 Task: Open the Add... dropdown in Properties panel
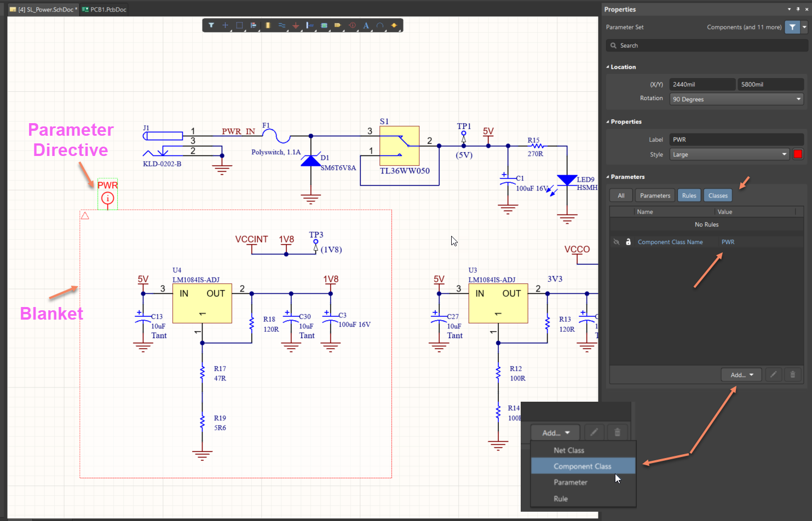click(741, 375)
